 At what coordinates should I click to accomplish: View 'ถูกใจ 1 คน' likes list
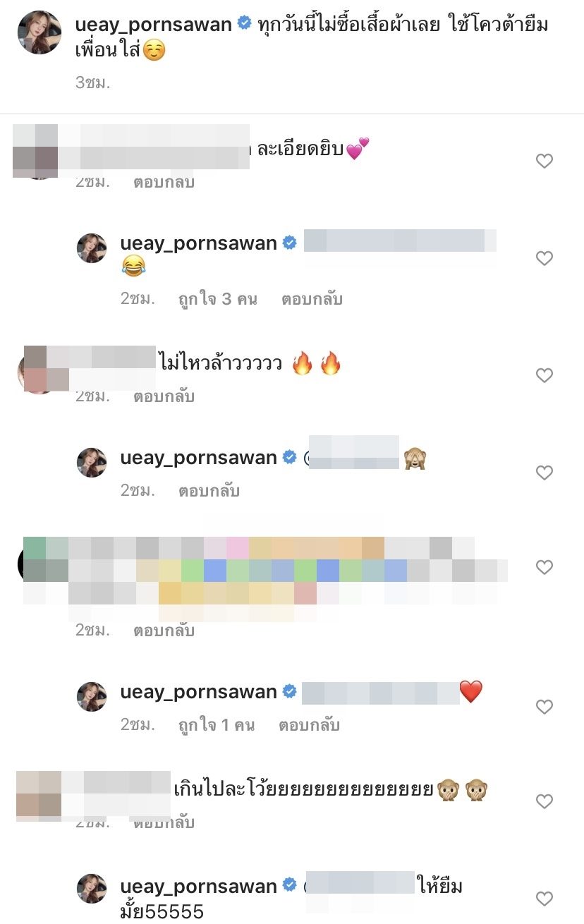(x=216, y=725)
